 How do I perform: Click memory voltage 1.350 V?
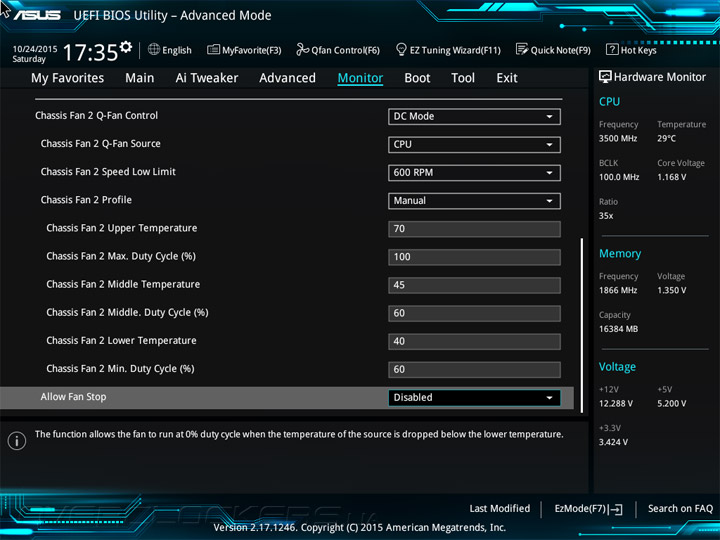672,291
